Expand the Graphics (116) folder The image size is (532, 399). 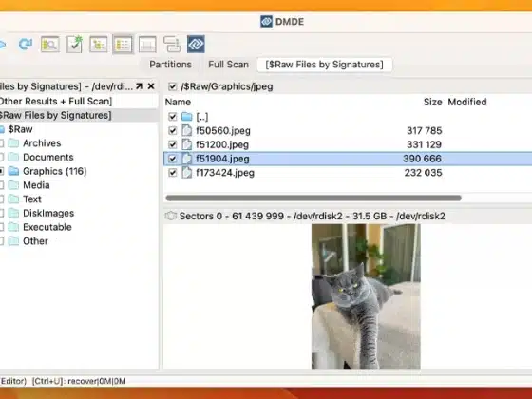pyautogui.click(x=2, y=171)
